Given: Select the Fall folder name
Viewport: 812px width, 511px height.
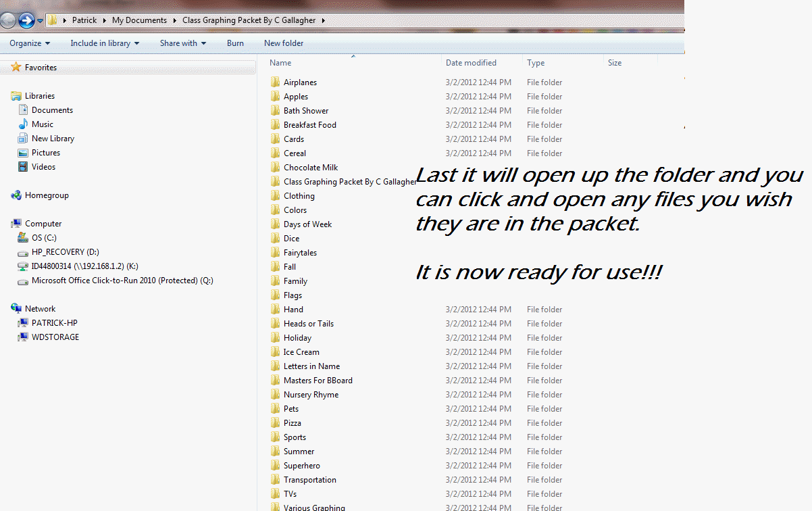Looking at the screenshot, I should point(290,267).
